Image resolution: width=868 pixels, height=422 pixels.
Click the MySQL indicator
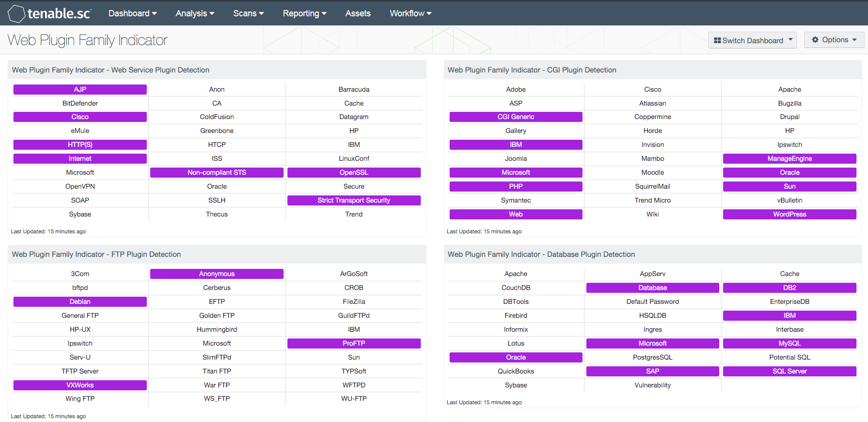pyautogui.click(x=790, y=343)
